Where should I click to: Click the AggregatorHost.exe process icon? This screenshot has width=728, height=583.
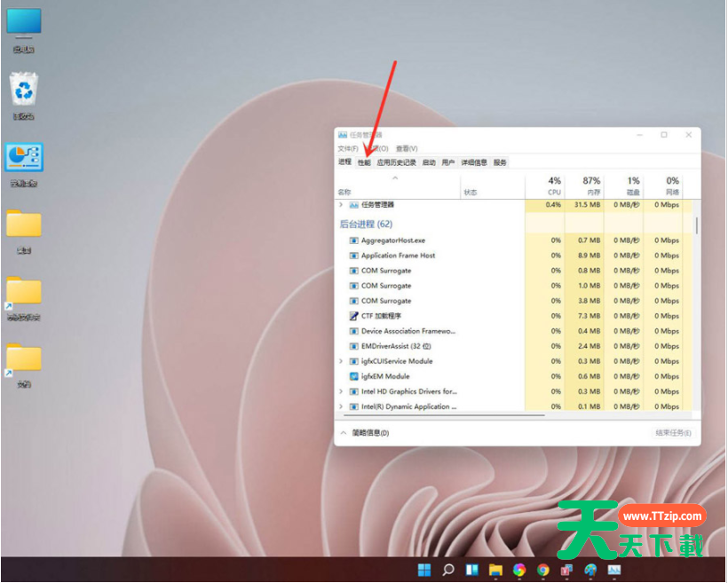click(x=353, y=239)
